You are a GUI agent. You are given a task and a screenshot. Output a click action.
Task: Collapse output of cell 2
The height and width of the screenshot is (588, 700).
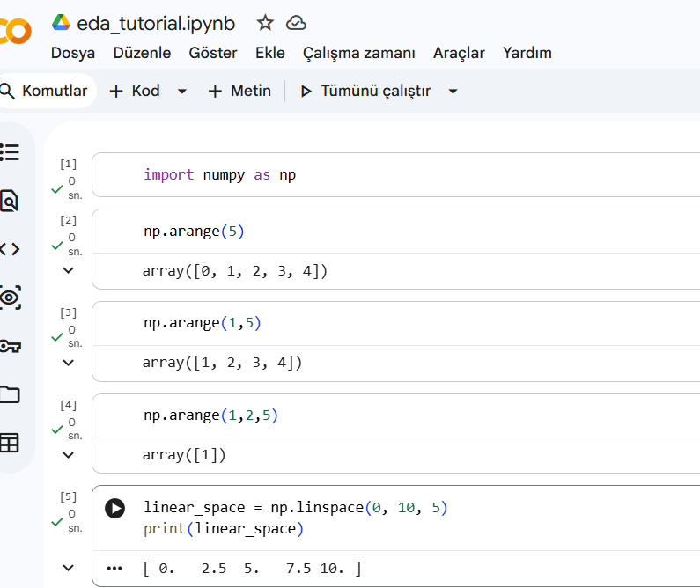tap(69, 270)
